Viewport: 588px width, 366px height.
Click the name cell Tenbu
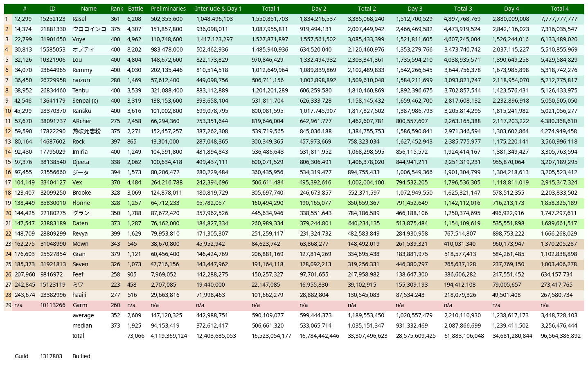(x=81, y=90)
